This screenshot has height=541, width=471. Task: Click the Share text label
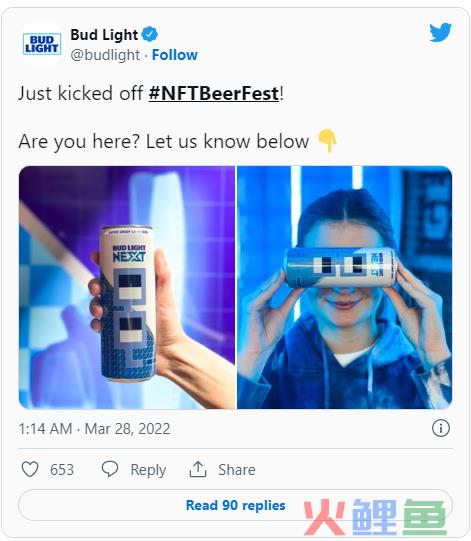pos(237,470)
